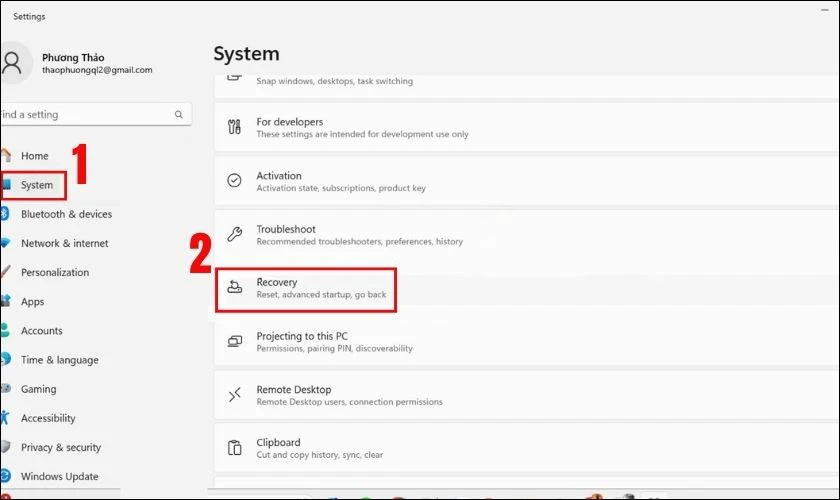This screenshot has height=500, width=840.
Task: Click the For developers tools icon
Action: [x=235, y=127]
